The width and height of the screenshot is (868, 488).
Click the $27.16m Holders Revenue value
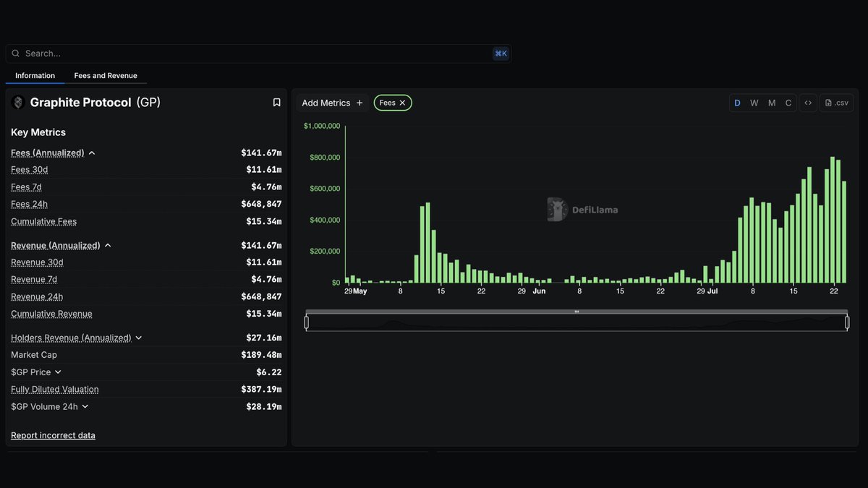tap(264, 338)
